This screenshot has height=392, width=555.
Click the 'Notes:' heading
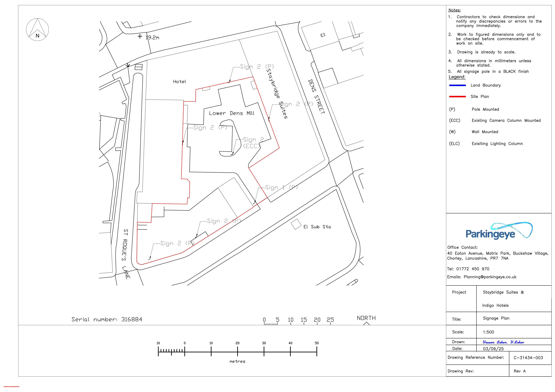coord(454,10)
